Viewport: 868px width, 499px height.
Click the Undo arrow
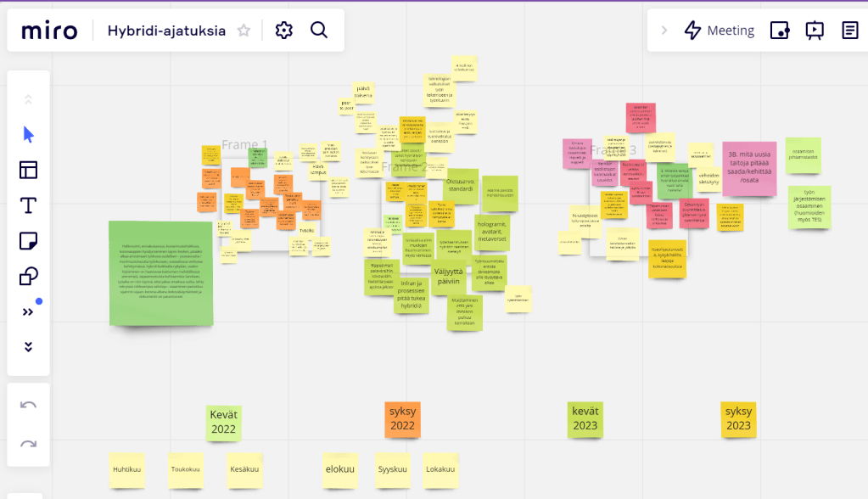point(28,405)
